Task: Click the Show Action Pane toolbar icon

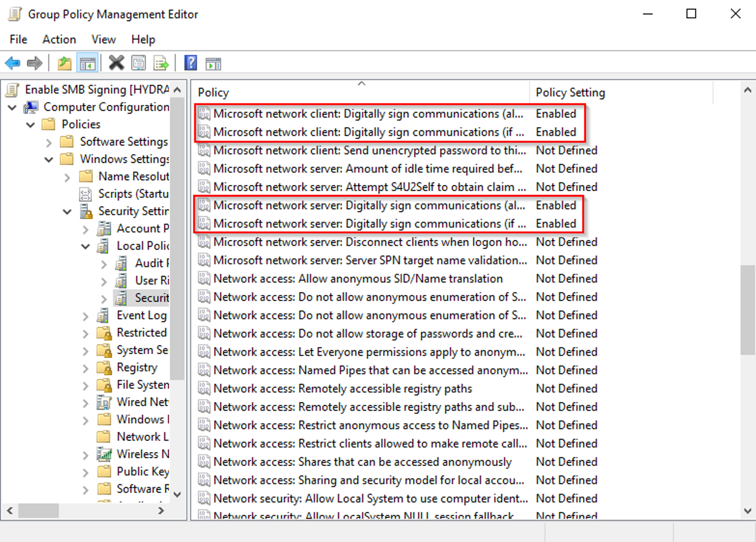Action: pos(213,62)
